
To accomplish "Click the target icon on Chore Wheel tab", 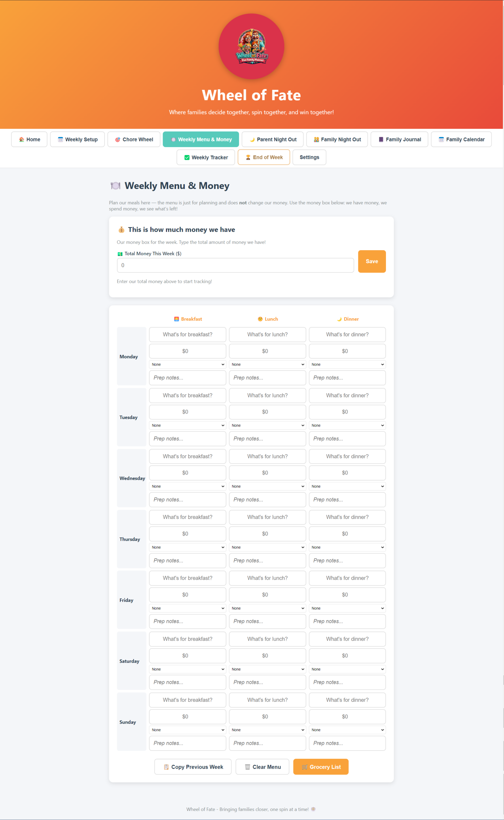I will [118, 139].
